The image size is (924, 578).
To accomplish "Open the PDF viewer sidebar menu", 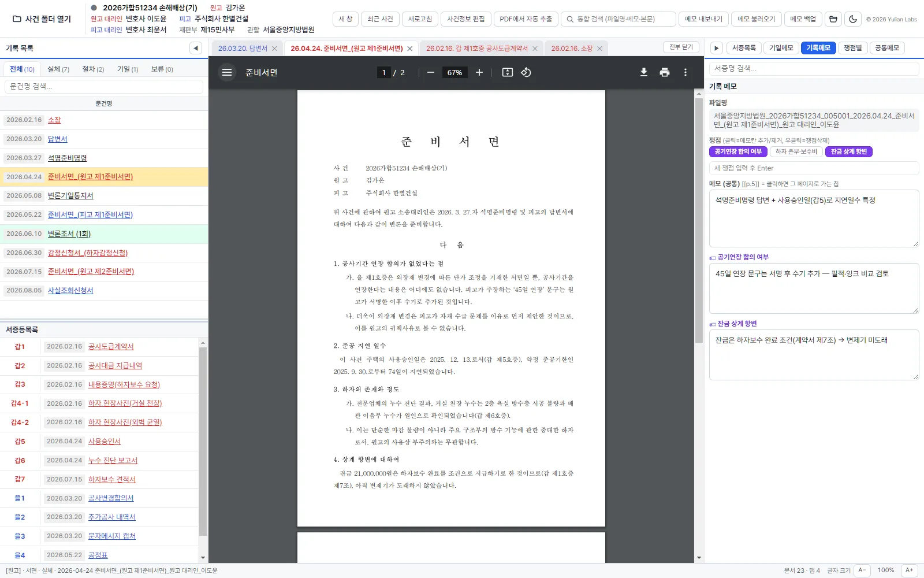I will point(227,72).
